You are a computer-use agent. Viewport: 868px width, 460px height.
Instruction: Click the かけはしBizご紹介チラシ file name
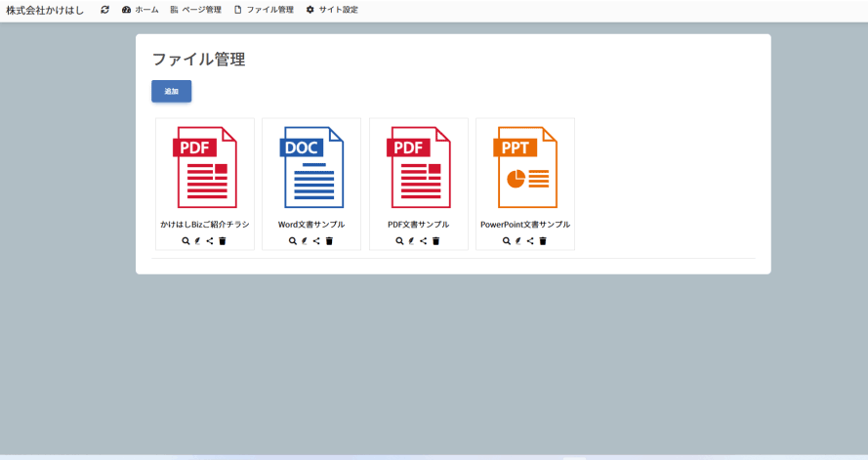click(x=205, y=225)
